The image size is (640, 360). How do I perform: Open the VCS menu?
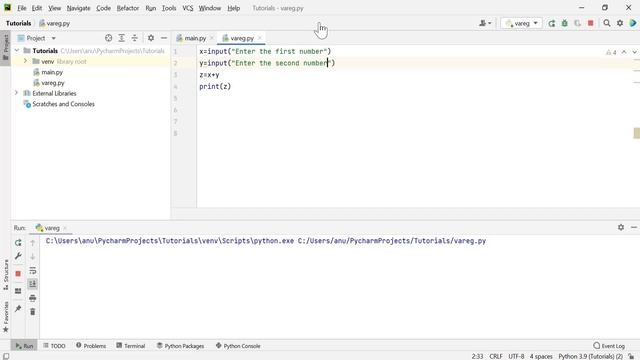coord(188,8)
